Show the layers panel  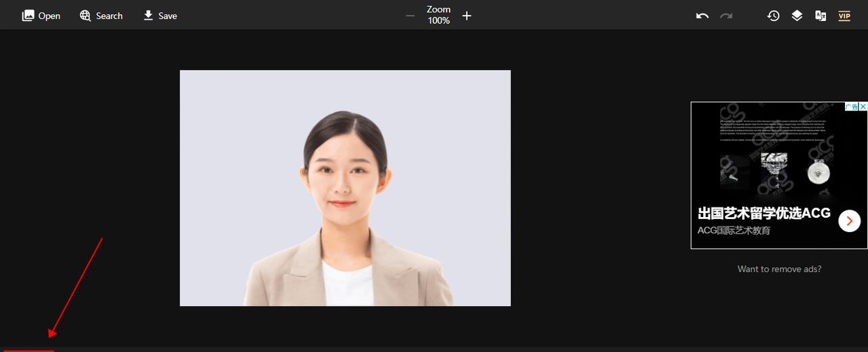(x=797, y=16)
